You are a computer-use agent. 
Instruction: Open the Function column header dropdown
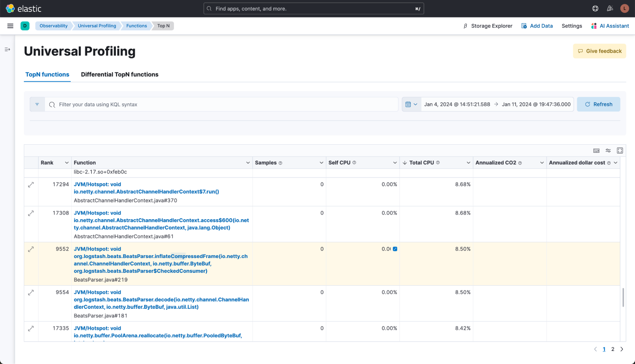pyautogui.click(x=248, y=162)
